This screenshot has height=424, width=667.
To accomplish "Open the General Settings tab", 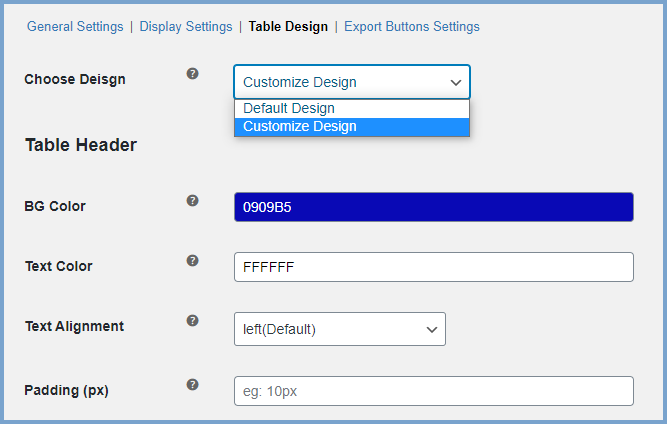I will 75,26.
